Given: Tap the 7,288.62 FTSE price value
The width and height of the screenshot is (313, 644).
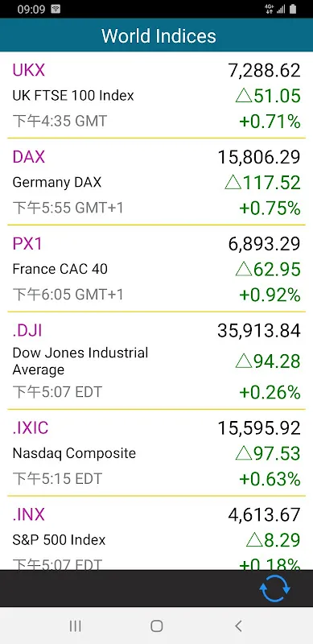Looking at the screenshot, I should pos(264,71).
